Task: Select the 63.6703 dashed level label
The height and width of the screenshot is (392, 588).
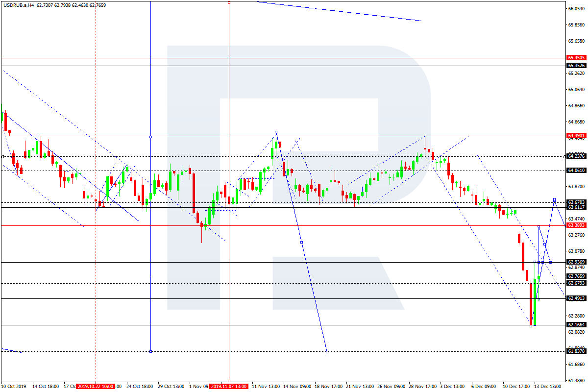Action: click(576, 202)
